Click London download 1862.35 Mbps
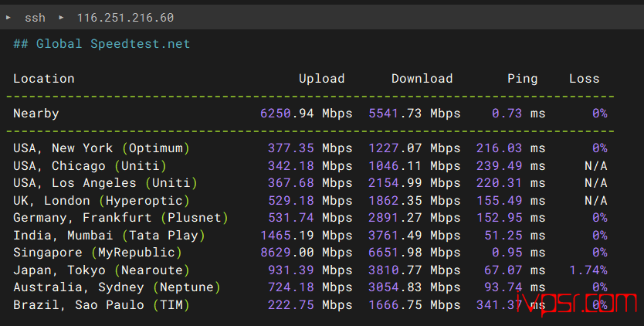Viewport: 644px width, 326px height. click(415, 201)
